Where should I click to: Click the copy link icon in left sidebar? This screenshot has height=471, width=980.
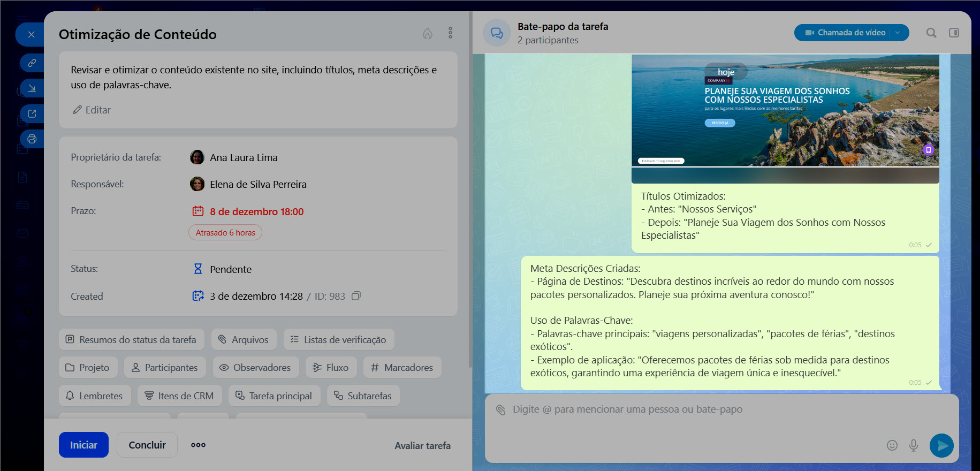point(32,63)
